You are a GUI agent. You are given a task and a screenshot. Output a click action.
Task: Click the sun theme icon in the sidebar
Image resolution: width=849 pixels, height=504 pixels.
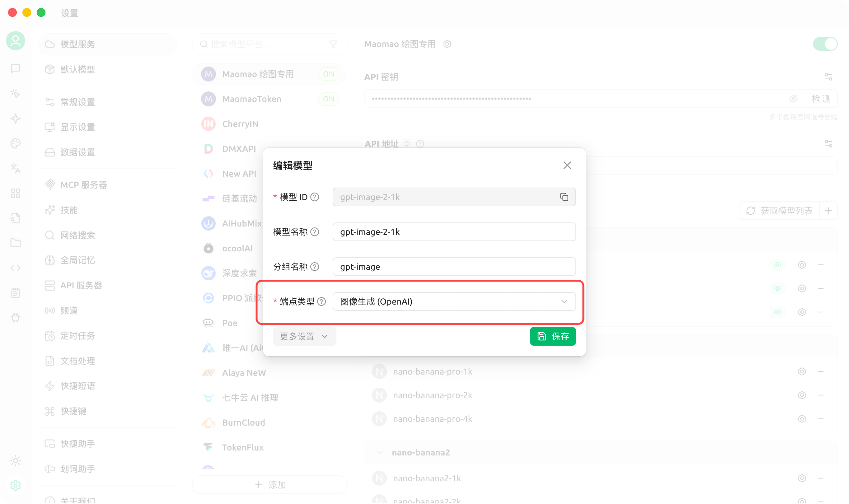click(16, 460)
